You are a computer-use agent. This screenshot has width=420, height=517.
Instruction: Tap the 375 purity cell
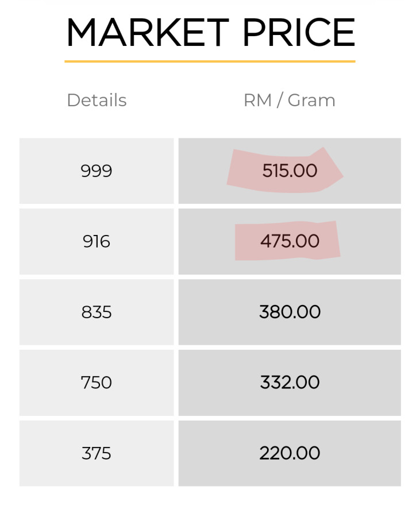pos(97,453)
